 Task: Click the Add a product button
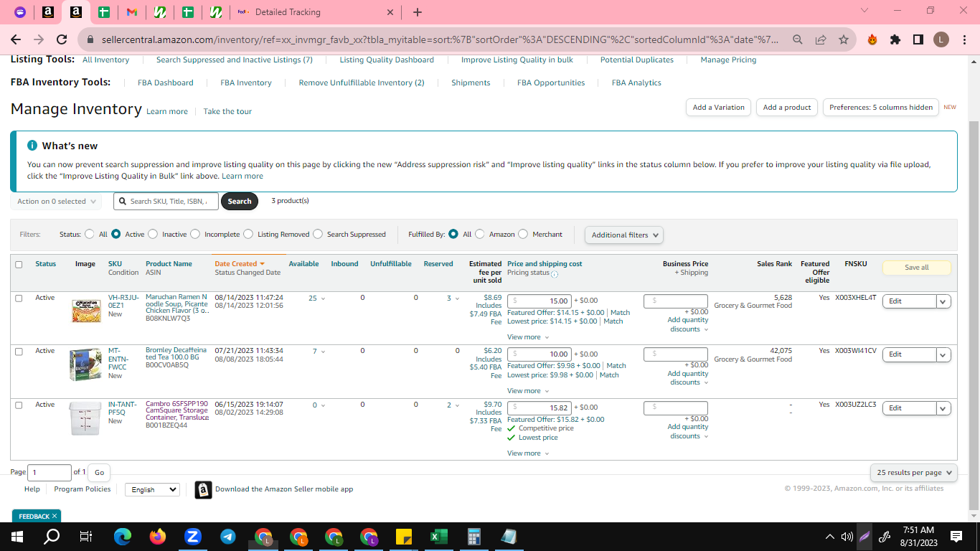(x=787, y=107)
